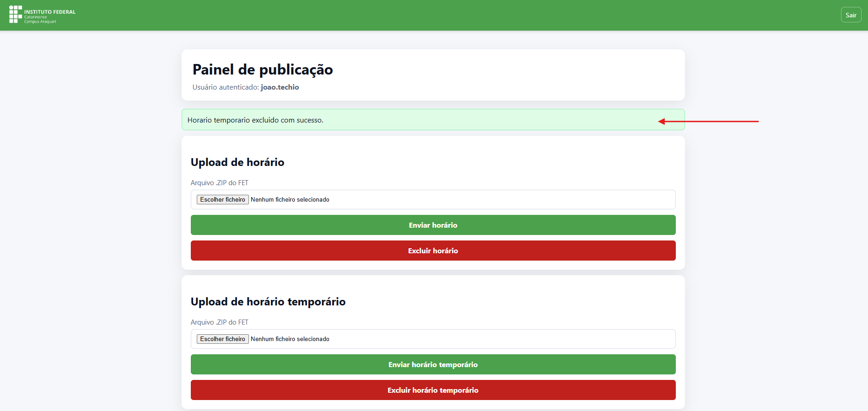The width and height of the screenshot is (868, 411).
Task: Log out with the Sair button
Action: [x=851, y=15]
